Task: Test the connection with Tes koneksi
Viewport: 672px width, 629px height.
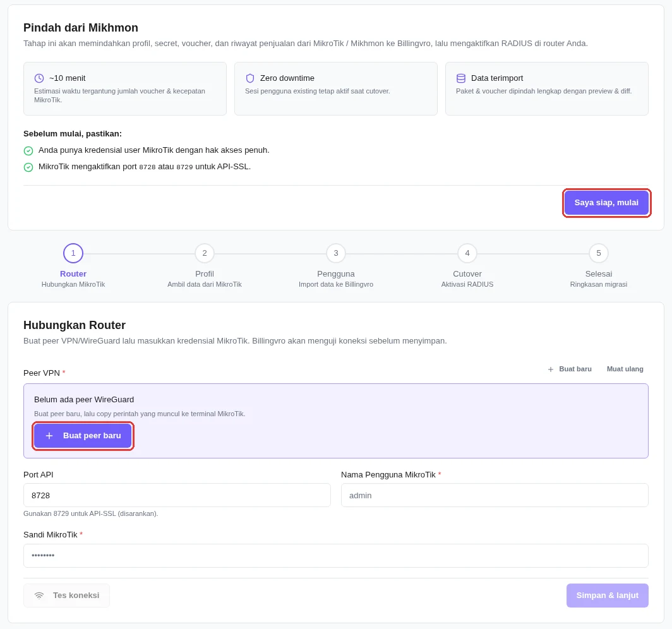Action: [x=66, y=596]
